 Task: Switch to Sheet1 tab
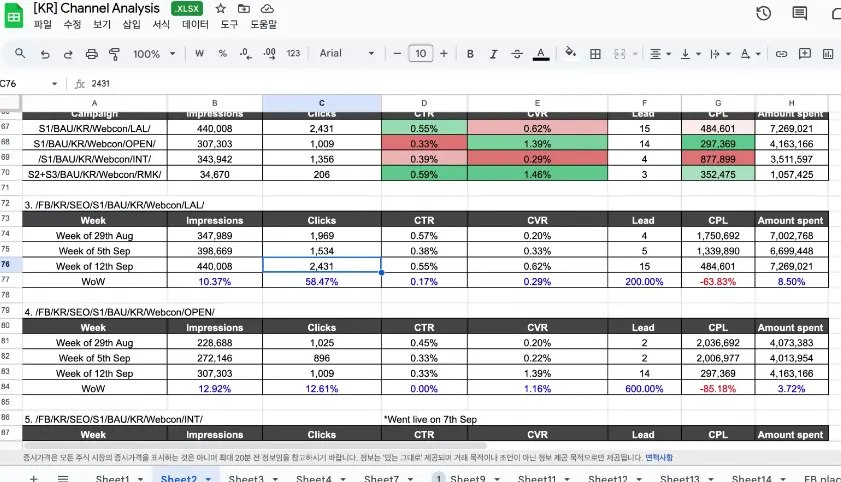point(112,478)
